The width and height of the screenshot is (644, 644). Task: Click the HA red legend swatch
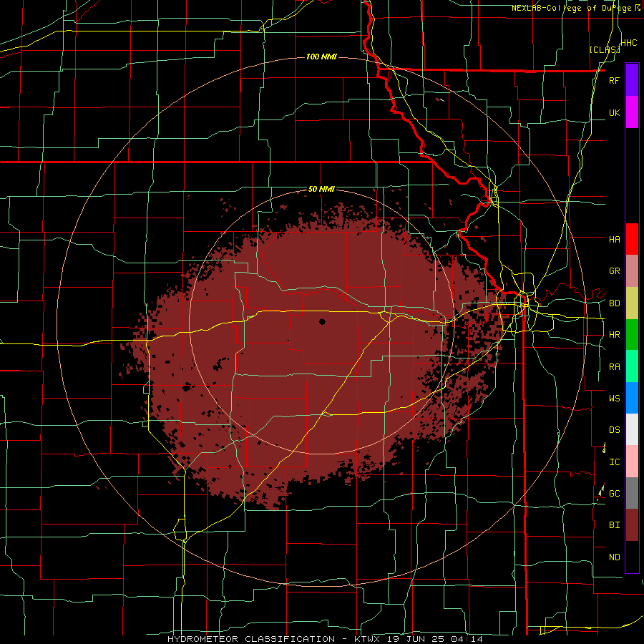632,239
